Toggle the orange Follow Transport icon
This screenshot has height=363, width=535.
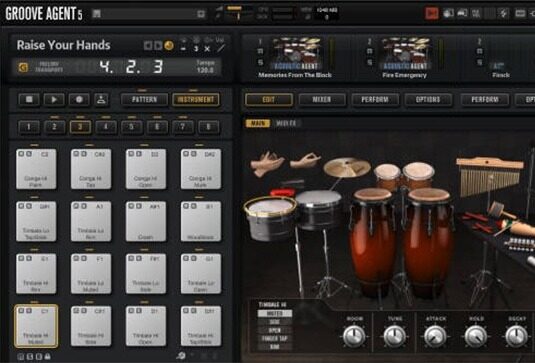[x=23, y=67]
